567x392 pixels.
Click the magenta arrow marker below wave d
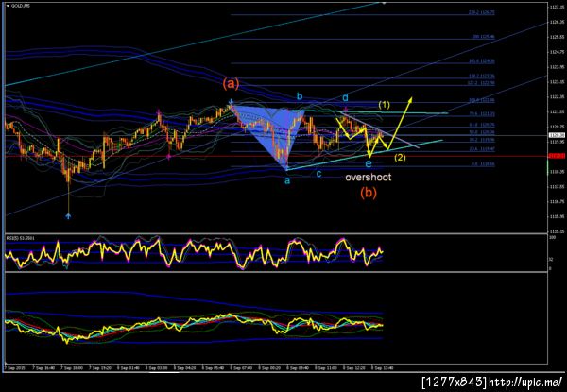pyautogui.click(x=346, y=109)
